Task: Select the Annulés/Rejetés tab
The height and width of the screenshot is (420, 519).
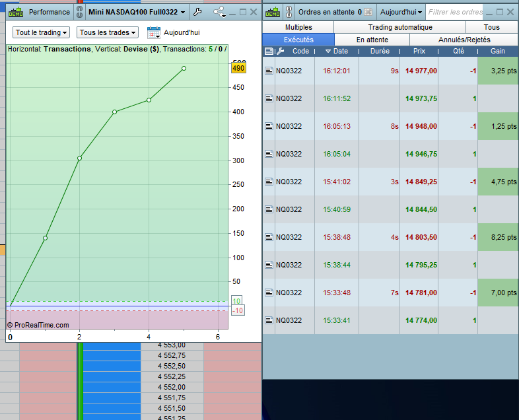Action: [464, 40]
